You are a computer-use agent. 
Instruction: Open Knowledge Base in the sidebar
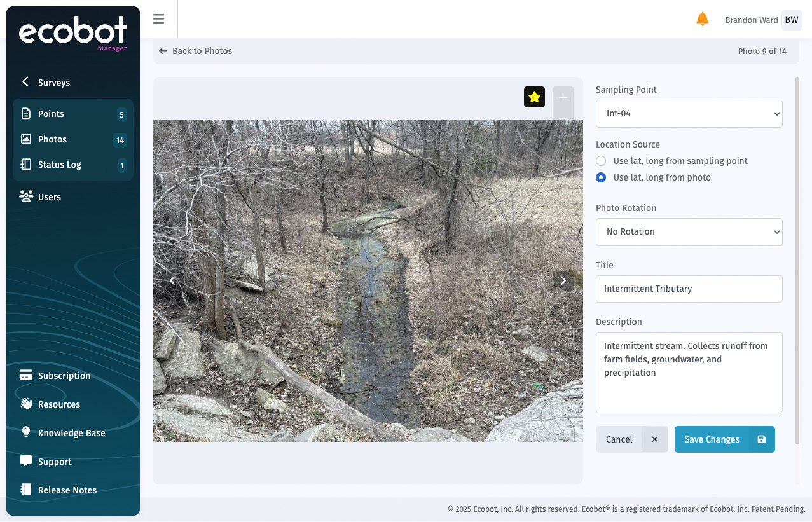[72, 433]
